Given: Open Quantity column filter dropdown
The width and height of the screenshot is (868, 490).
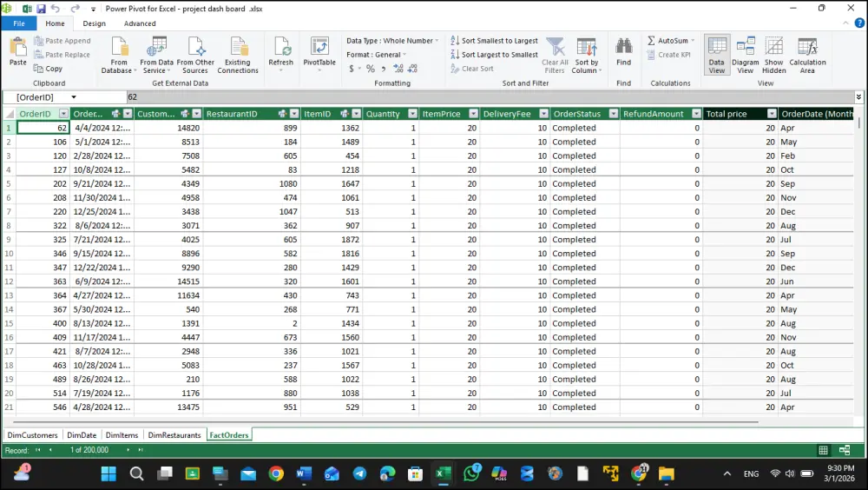Looking at the screenshot, I should 412,114.
